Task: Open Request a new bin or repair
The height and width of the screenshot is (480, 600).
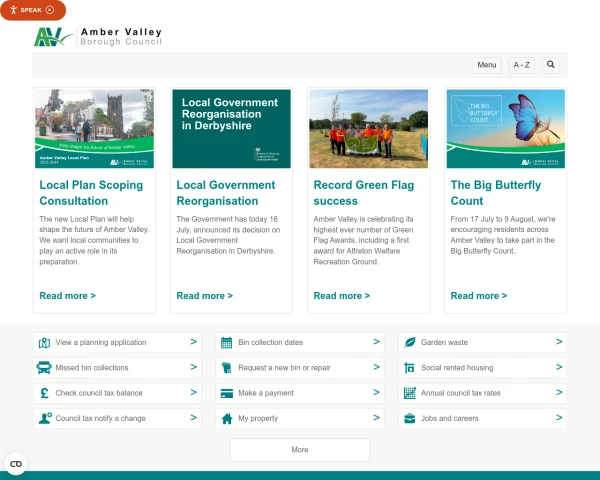Action: click(x=284, y=368)
